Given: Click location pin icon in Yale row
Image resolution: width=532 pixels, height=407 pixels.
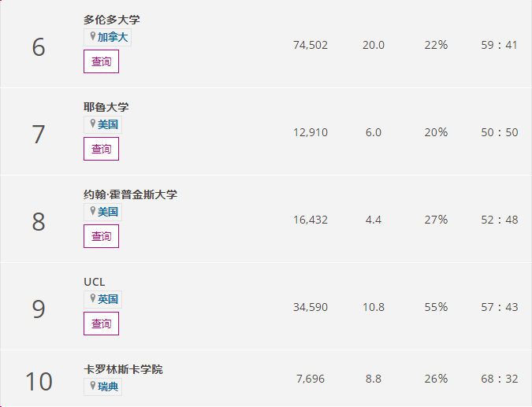Looking at the screenshot, I should coord(92,124).
